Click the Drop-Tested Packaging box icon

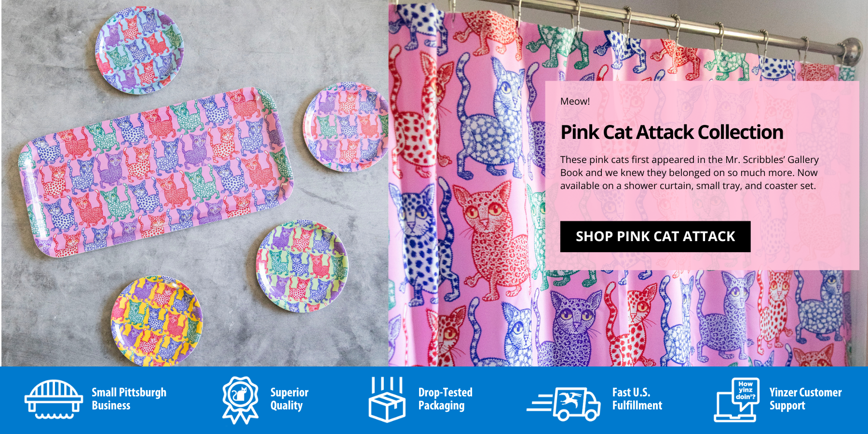pyautogui.click(x=387, y=400)
